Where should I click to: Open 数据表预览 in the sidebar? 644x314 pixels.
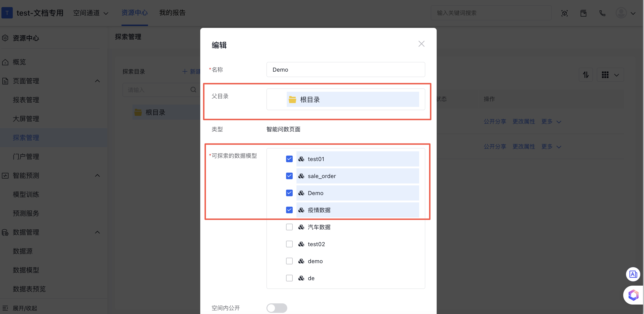(x=29, y=289)
